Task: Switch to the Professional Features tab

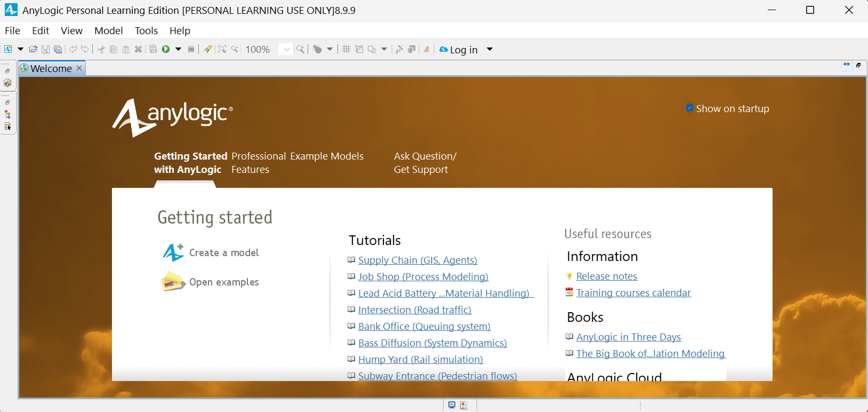Action: (x=259, y=163)
